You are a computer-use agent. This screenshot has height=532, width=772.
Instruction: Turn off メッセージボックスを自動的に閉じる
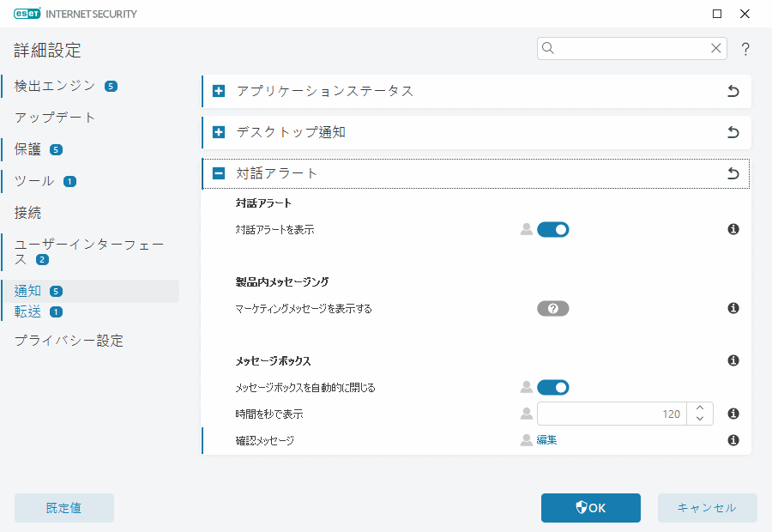[553, 387]
